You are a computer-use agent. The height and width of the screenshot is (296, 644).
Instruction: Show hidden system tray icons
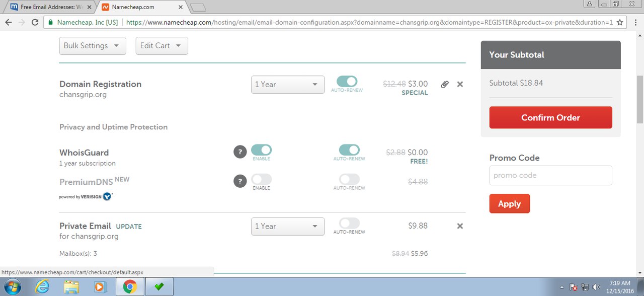tap(563, 287)
